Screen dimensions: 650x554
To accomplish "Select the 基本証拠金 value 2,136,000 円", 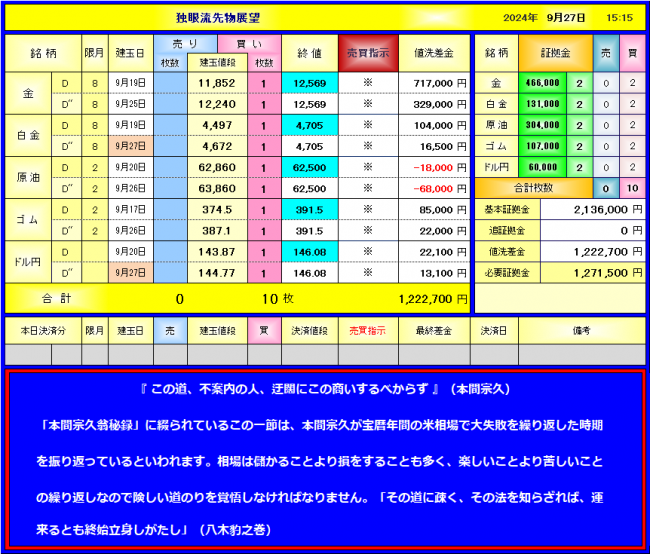I will click(x=593, y=210).
